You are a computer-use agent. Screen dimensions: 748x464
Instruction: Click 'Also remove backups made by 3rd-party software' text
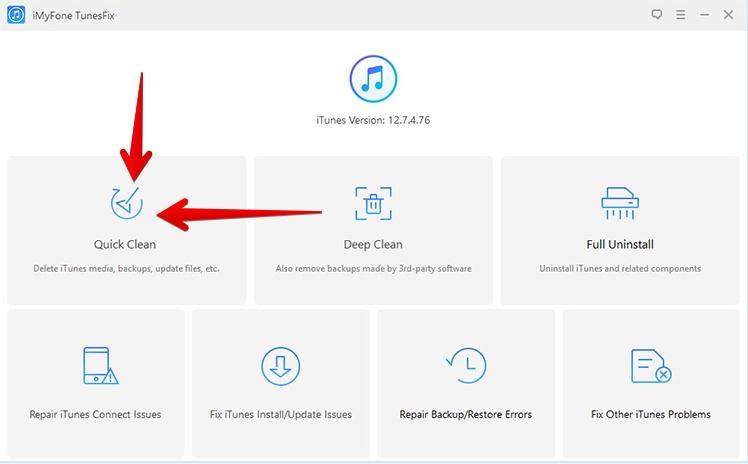(374, 268)
